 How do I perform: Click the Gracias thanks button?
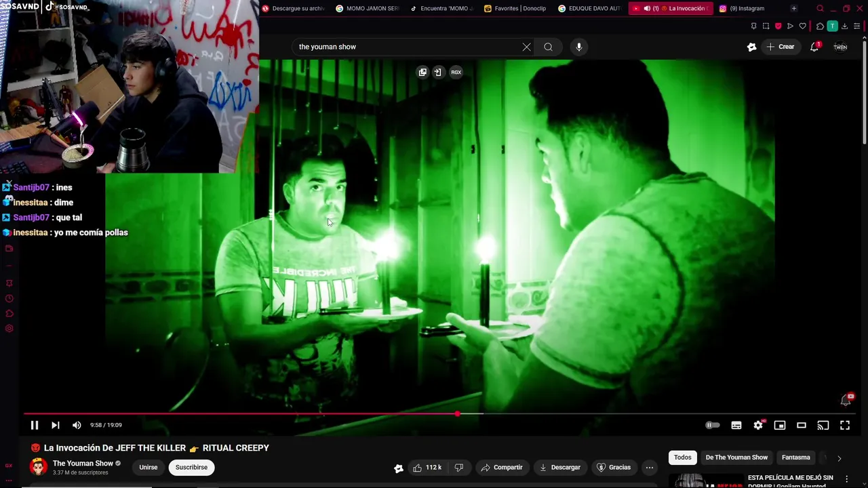tap(614, 468)
